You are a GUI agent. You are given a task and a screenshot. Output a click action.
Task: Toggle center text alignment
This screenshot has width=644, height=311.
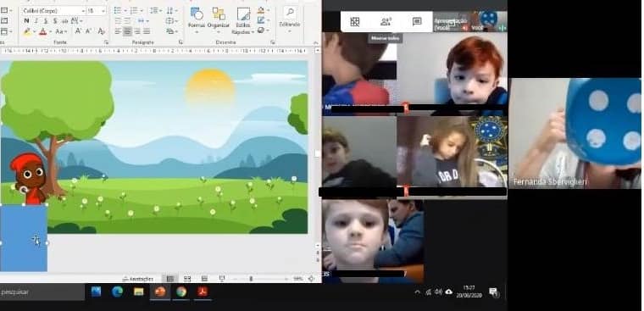click(127, 31)
